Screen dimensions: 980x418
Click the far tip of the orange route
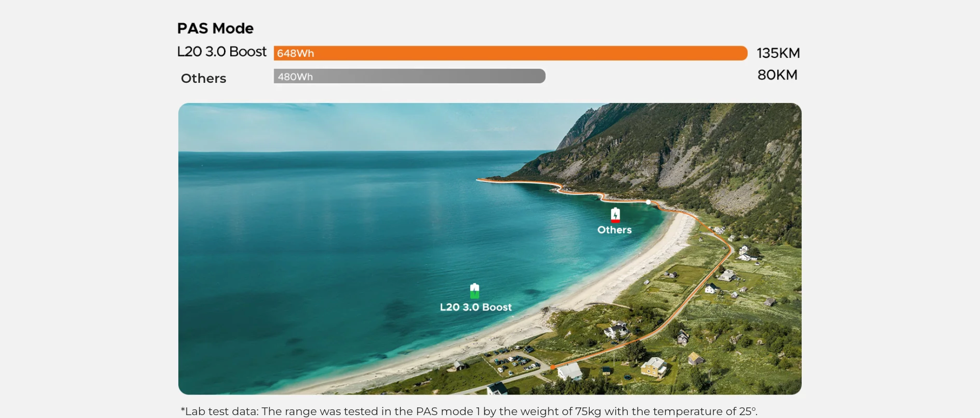[478, 180]
